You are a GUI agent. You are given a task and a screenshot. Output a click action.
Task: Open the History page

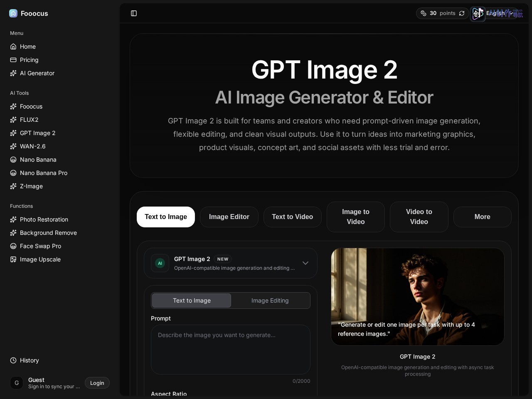(x=60, y=360)
